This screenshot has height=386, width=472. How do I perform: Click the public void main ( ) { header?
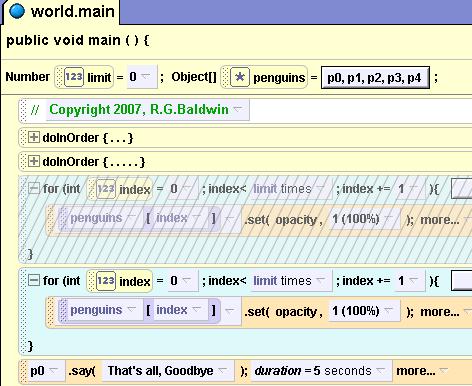78,40
